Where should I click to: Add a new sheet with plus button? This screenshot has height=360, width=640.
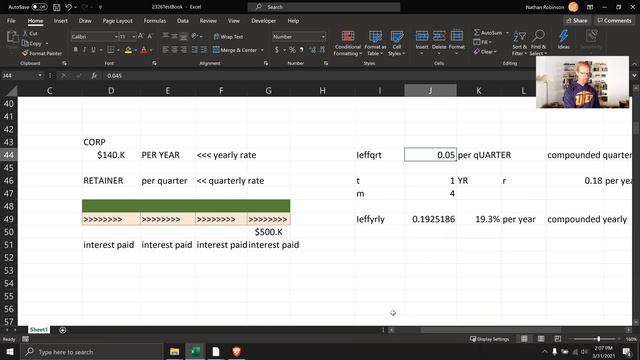62,330
